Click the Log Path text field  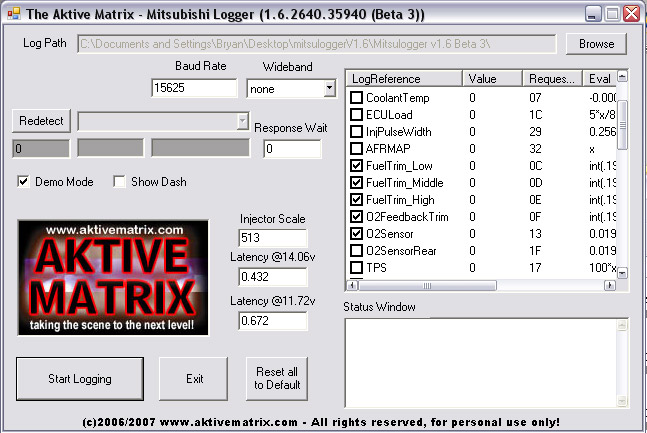(x=316, y=44)
